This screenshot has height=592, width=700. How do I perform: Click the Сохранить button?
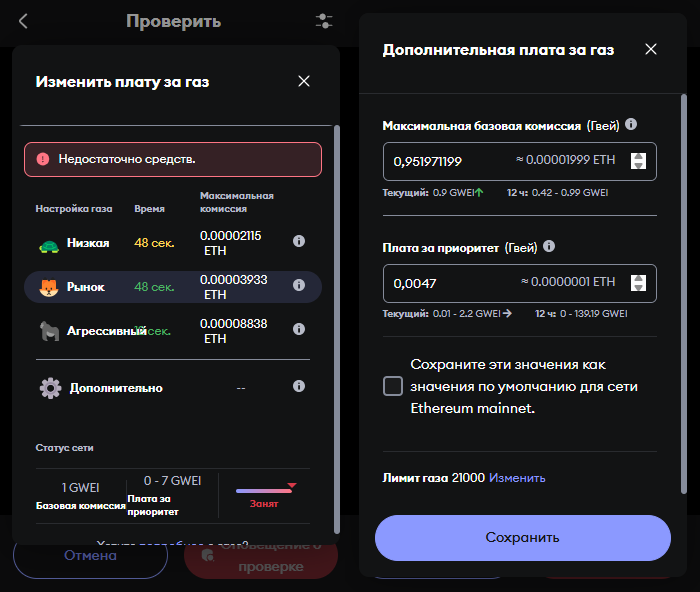pyautogui.click(x=523, y=538)
